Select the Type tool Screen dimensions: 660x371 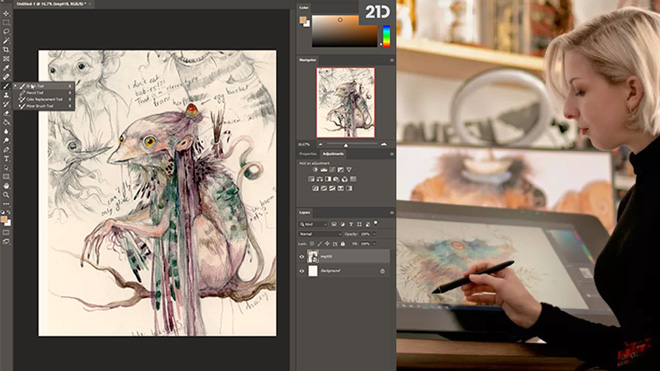6,159
